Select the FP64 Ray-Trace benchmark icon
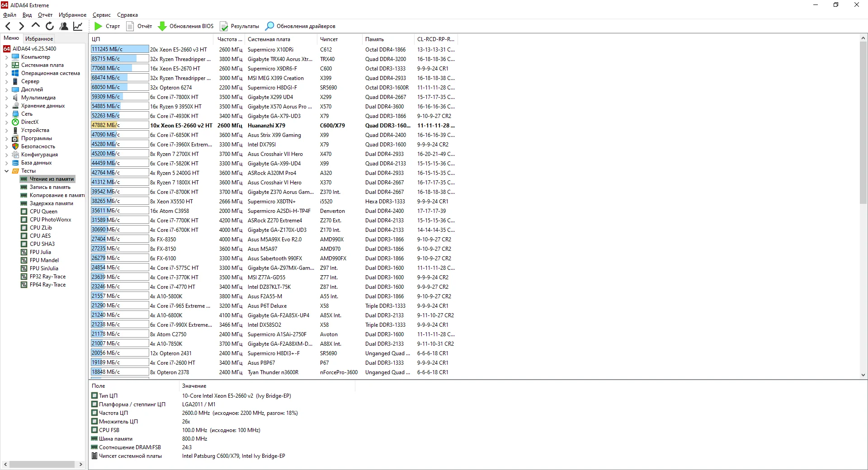The height and width of the screenshot is (470, 868). pos(24,285)
